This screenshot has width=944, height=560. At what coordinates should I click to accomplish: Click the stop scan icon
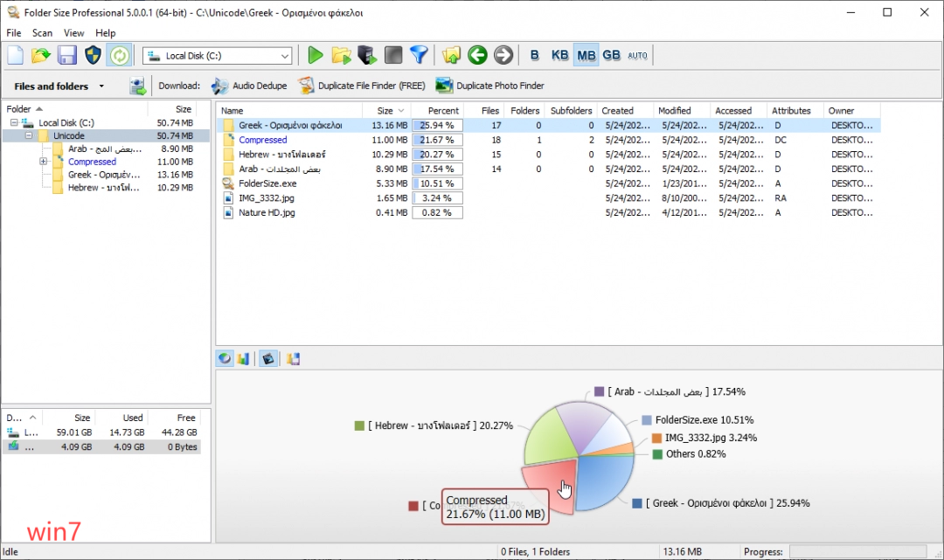[392, 54]
